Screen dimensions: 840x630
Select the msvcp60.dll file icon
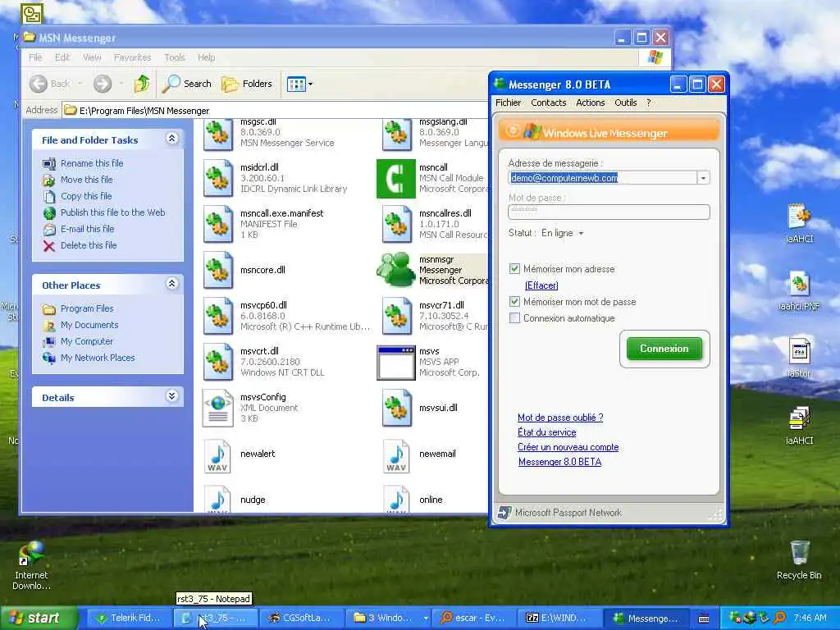pyautogui.click(x=218, y=316)
